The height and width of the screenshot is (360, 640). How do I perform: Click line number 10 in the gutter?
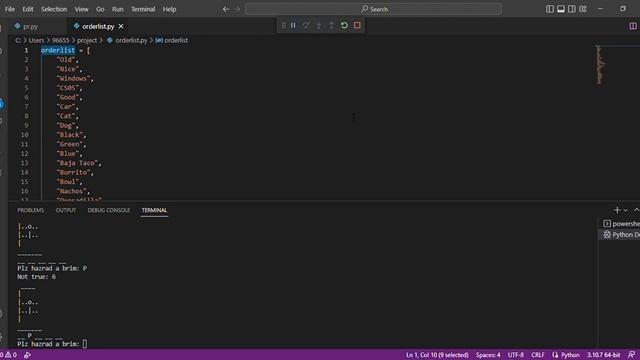click(24, 135)
